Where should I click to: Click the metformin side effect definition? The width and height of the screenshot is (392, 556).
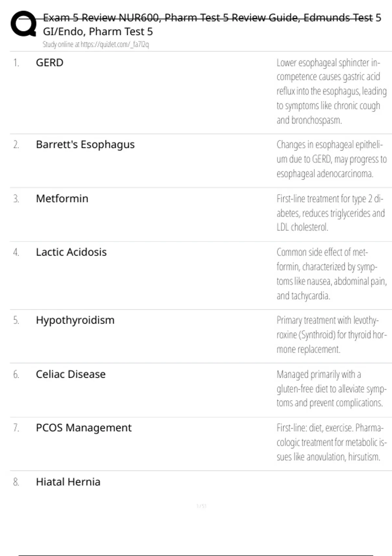(x=331, y=274)
